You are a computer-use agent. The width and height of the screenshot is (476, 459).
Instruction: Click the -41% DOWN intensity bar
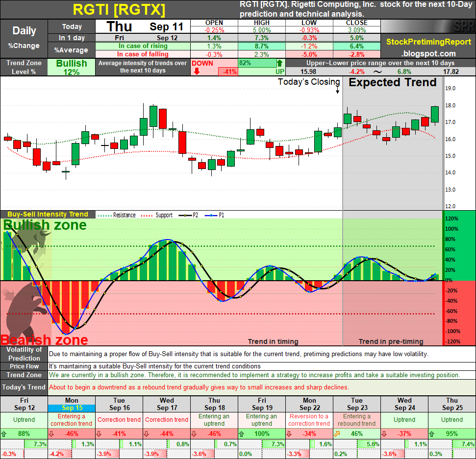point(228,72)
